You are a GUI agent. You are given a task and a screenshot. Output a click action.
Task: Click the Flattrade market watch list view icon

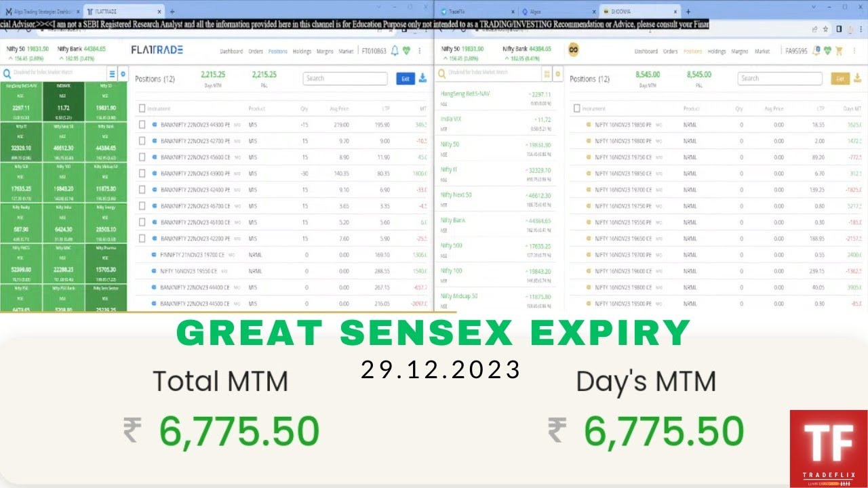coord(113,74)
